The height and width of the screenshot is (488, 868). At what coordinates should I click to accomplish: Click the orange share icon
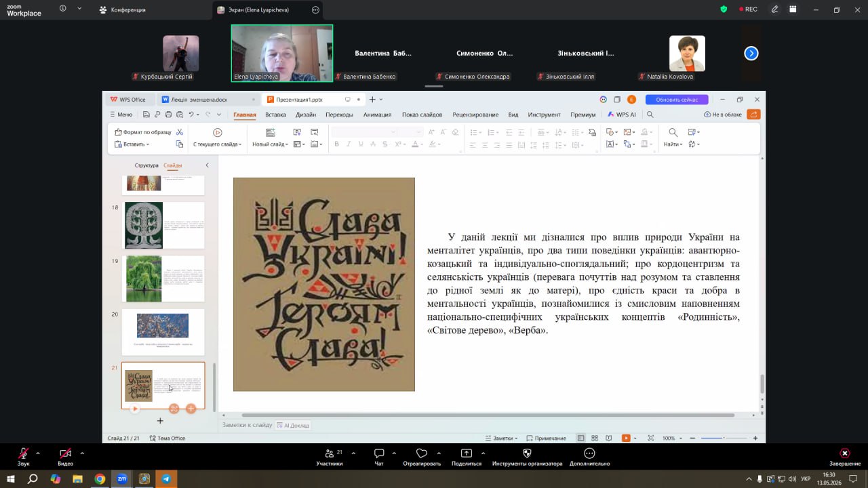[x=753, y=115]
